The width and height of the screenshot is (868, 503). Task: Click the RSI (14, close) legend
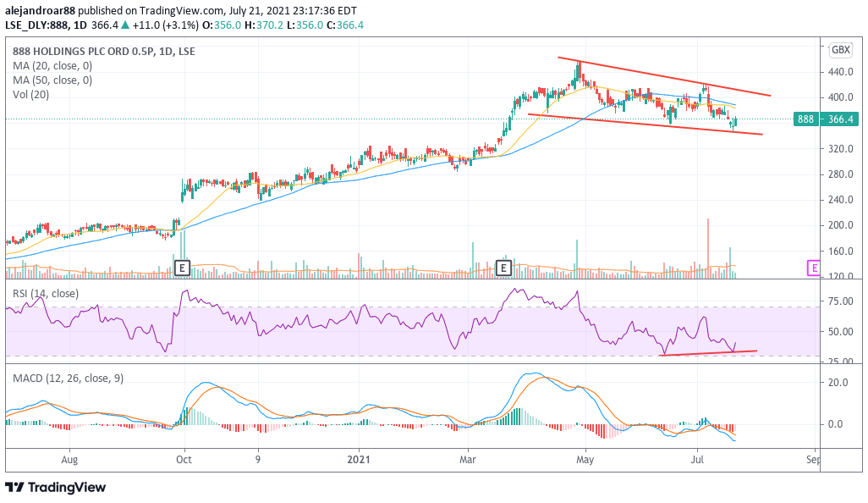46,294
